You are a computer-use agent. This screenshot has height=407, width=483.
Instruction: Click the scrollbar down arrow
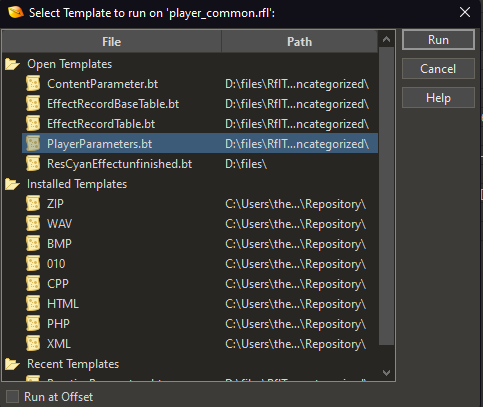point(387,373)
